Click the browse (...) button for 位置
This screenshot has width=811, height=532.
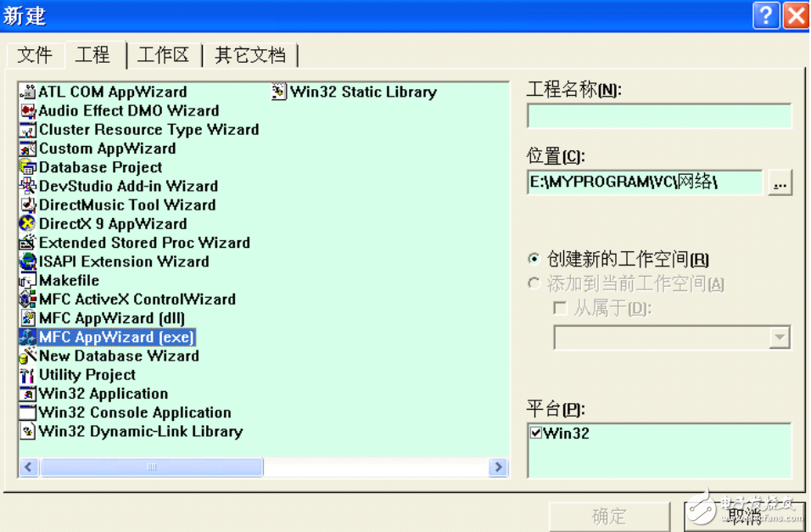coord(780,182)
